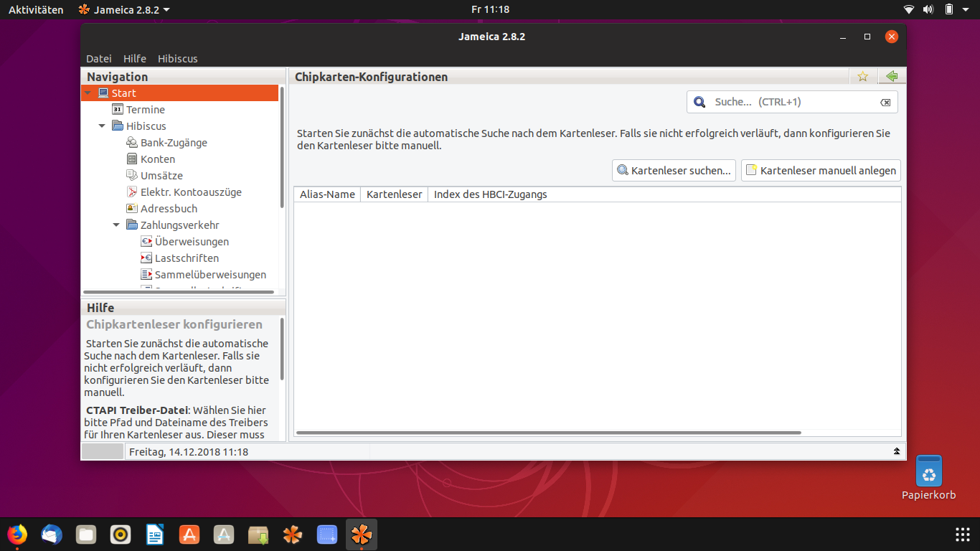
Task: Collapse the Hibiscus tree node arrow
Action: point(103,126)
